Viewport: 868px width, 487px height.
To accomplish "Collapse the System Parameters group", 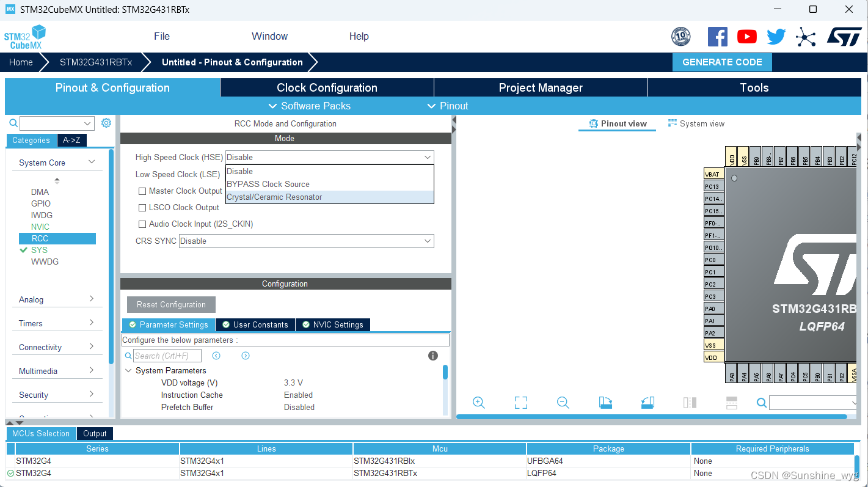I will (x=128, y=370).
